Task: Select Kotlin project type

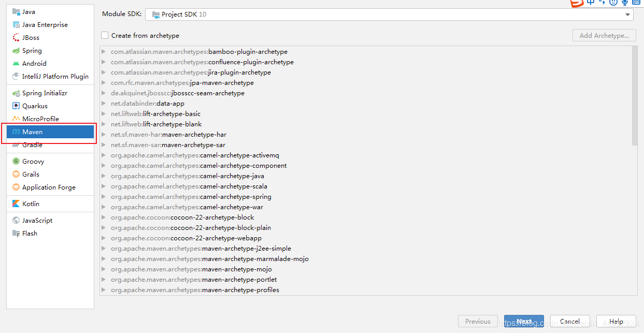Action: (x=50, y=204)
